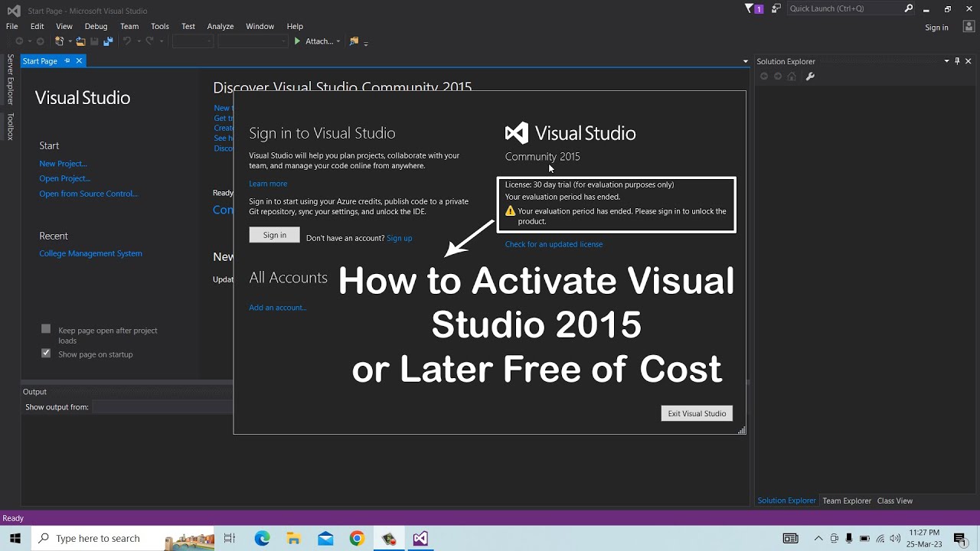980x551 pixels.
Task: Click the Learn more link
Action: [x=268, y=184]
